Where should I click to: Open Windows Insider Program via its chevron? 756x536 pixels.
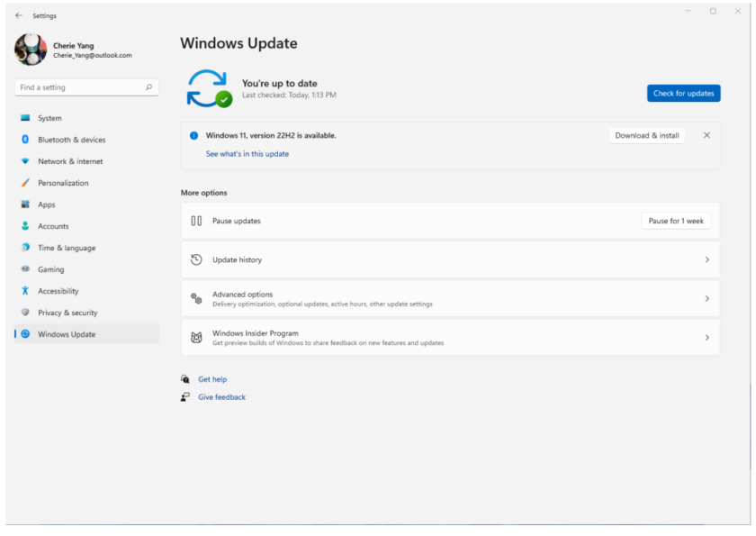707,338
